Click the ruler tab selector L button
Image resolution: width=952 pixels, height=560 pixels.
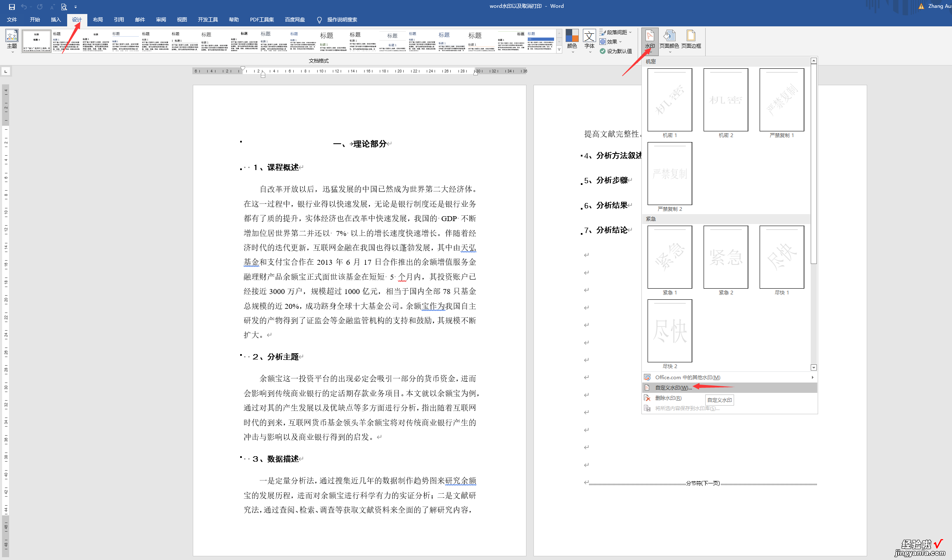tap(6, 72)
